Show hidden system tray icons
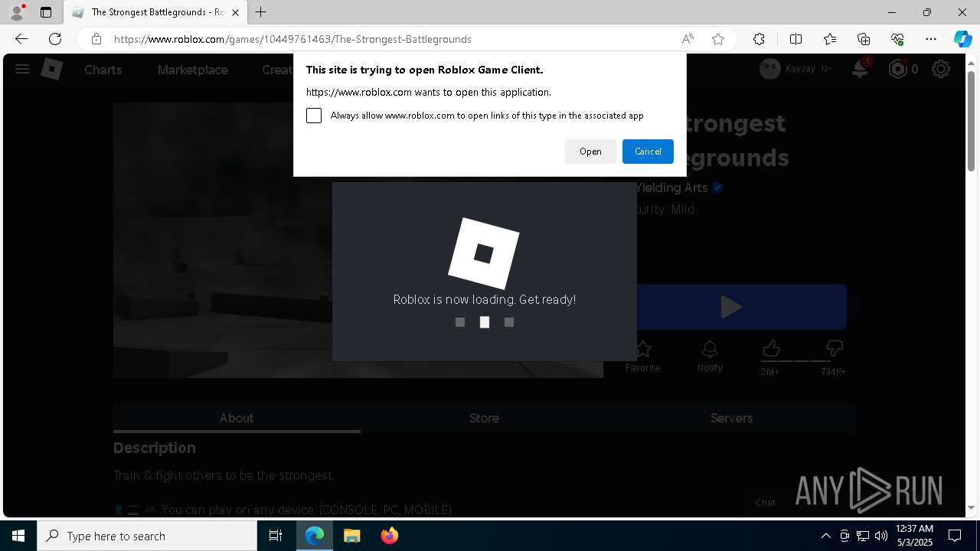Viewport: 980px width, 551px height. click(825, 536)
